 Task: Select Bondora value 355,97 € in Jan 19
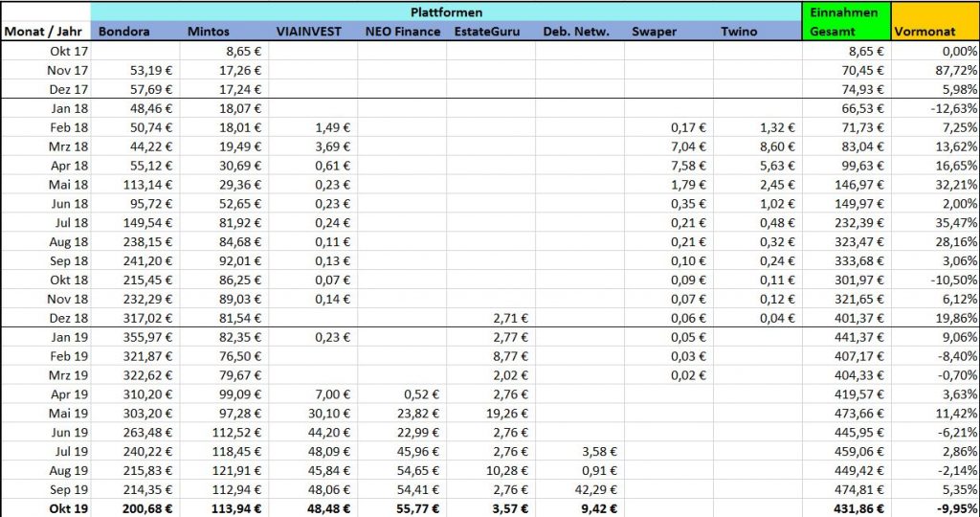pos(136,338)
